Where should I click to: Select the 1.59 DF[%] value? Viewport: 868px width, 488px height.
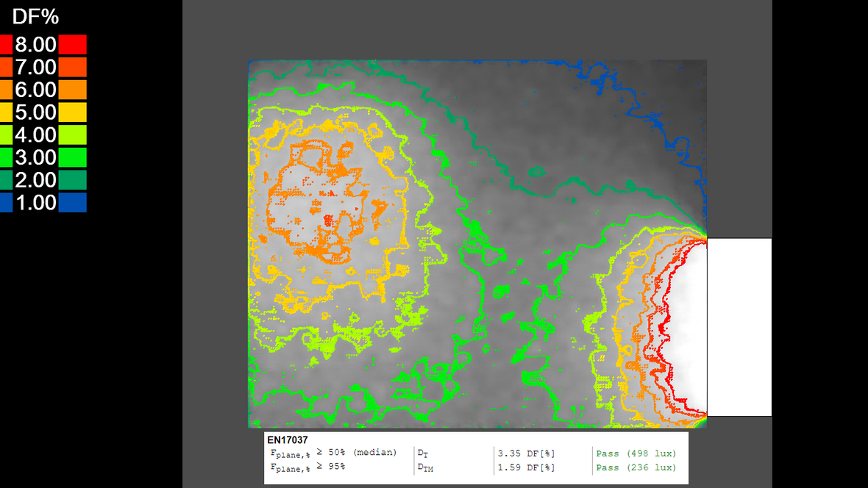pyautogui.click(x=527, y=467)
